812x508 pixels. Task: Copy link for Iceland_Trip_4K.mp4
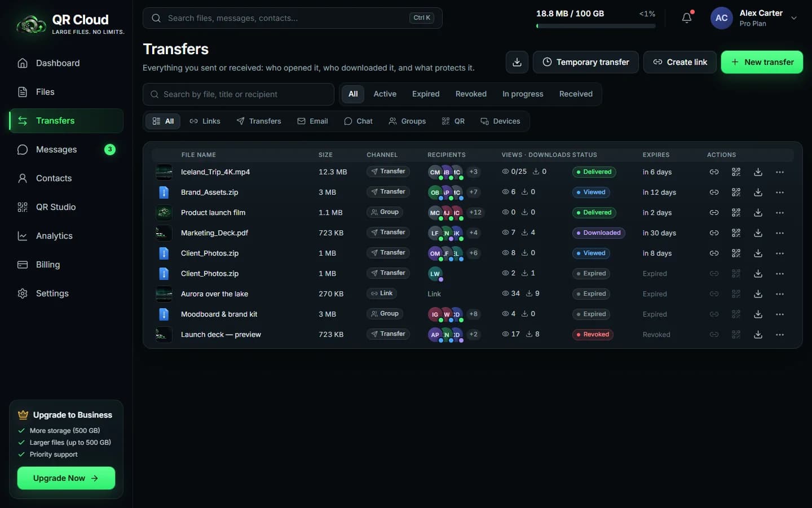[714, 172]
